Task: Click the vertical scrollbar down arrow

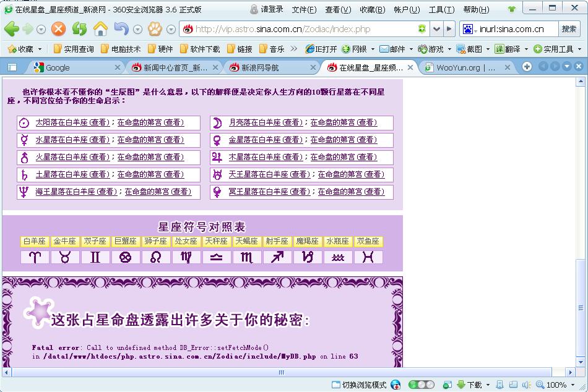Action: coord(581,362)
